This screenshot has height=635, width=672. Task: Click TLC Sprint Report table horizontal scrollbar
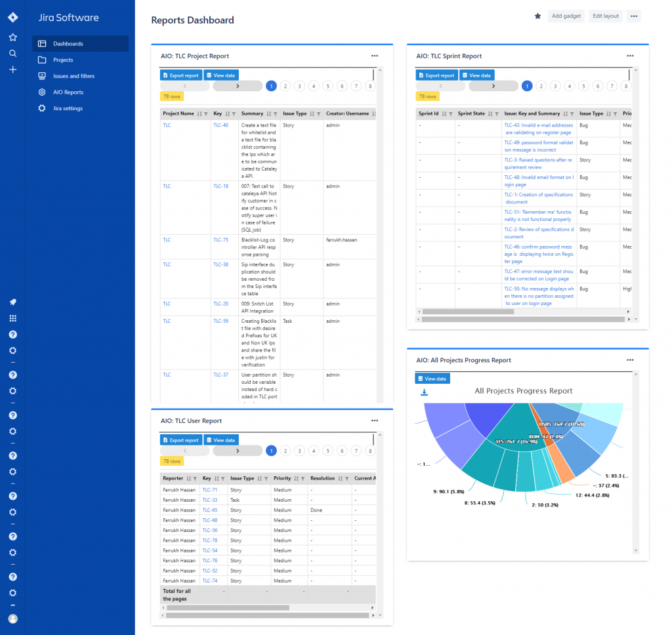coord(467,312)
